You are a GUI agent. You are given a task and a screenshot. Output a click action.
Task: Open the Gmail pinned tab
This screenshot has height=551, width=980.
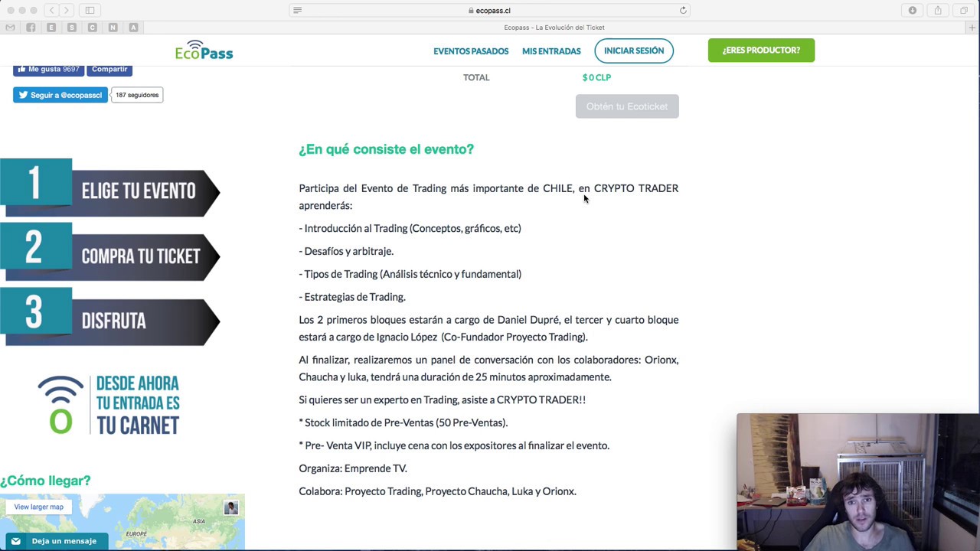pos(10,28)
